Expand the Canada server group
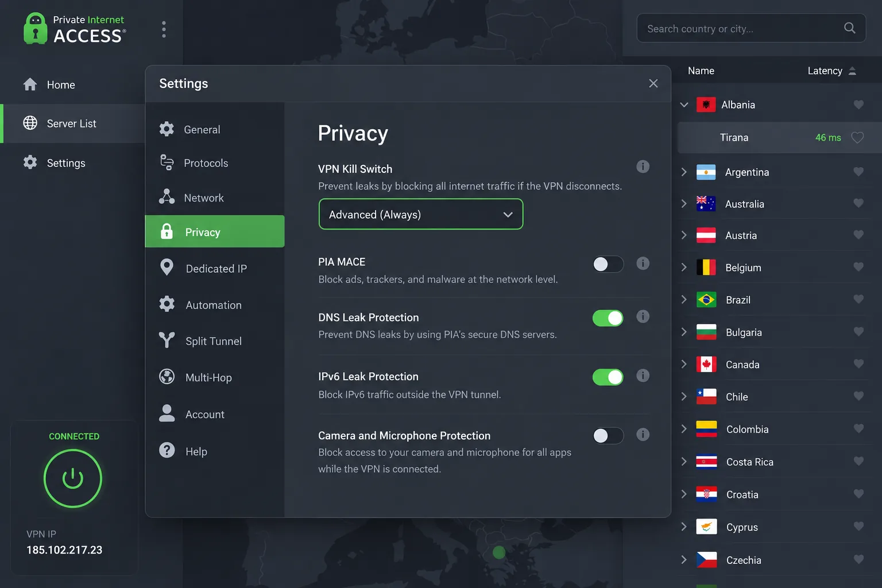 click(x=684, y=364)
